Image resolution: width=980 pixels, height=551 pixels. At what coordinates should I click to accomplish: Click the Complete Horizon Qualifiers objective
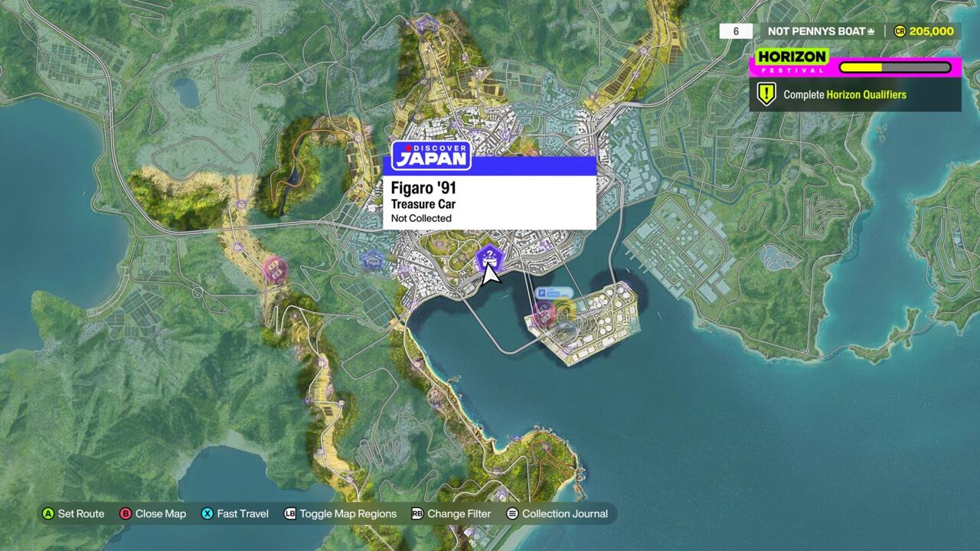tap(844, 95)
